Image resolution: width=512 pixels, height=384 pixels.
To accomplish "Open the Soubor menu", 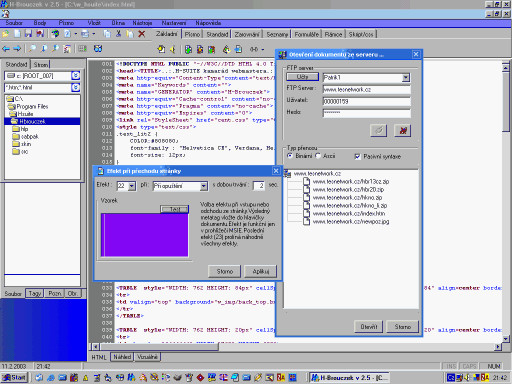I will click(x=14, y=23).
